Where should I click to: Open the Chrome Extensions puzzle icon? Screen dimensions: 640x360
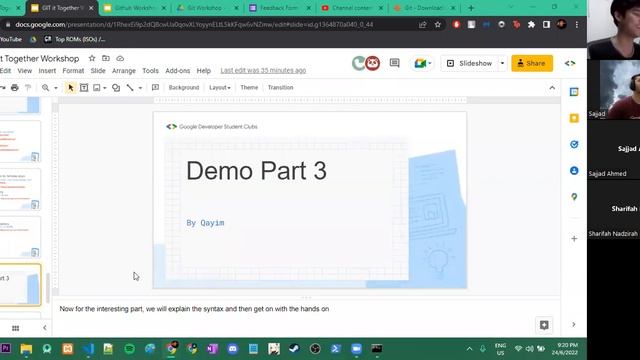(531, 24)
